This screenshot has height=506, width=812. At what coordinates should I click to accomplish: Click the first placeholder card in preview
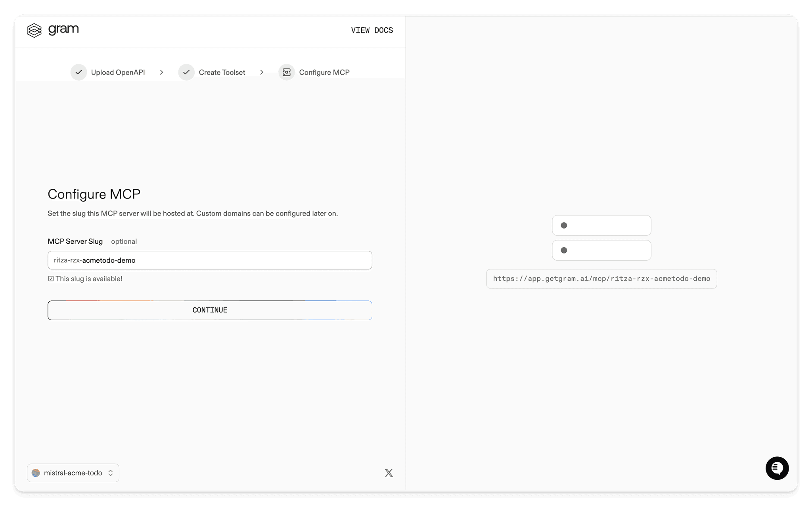(x=601, y=225)
